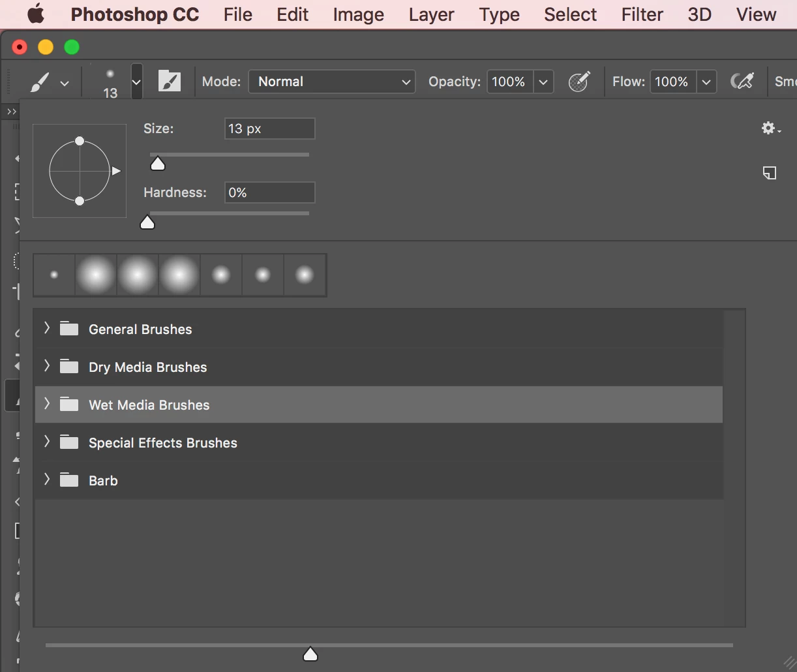Click the Opacity 100% field
The height and width of the screenshot is (672, 797).
pyautogui.click(x=509, y=82)
